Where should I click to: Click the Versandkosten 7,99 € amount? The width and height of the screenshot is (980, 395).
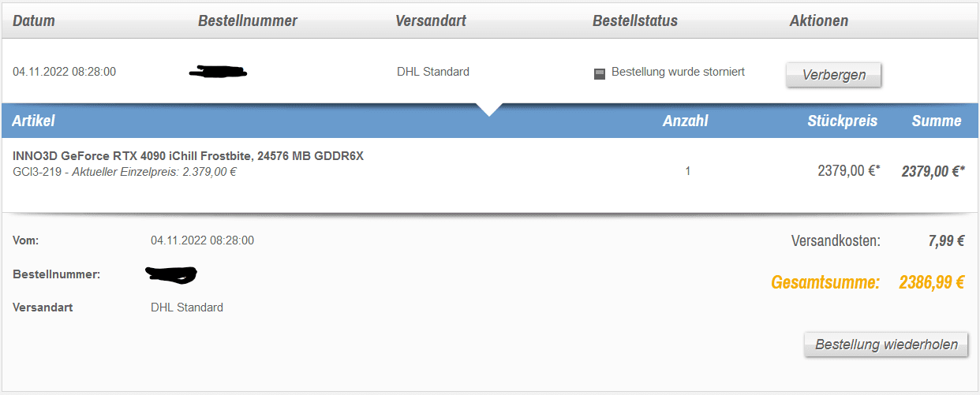(946, 241)
